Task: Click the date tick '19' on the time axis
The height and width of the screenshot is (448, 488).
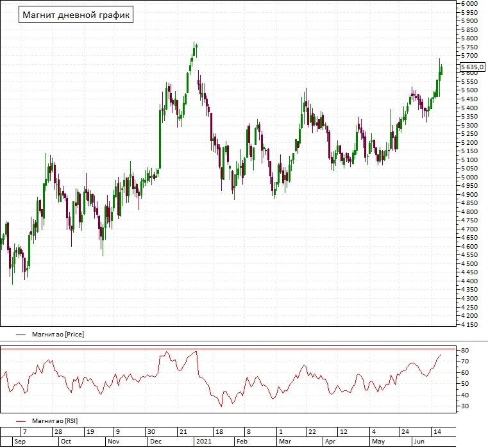Action: tap(90, 432)
